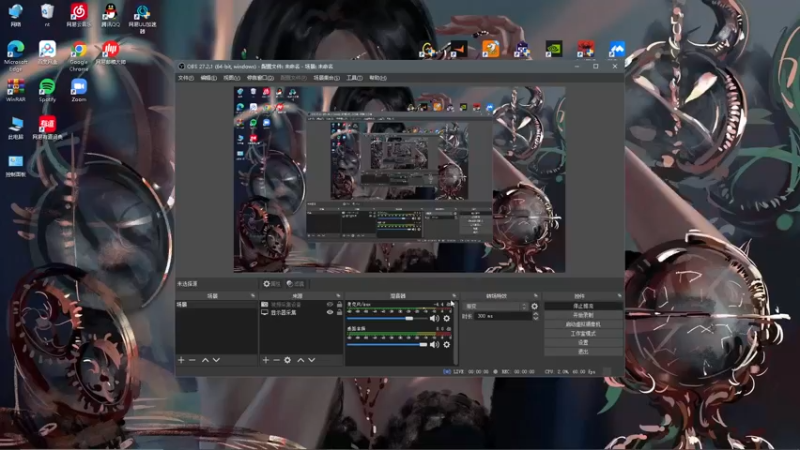Screen dimensions: 800x450
Task: Increase the transition duration with the stepper arrows
Action: pos(535,314)
